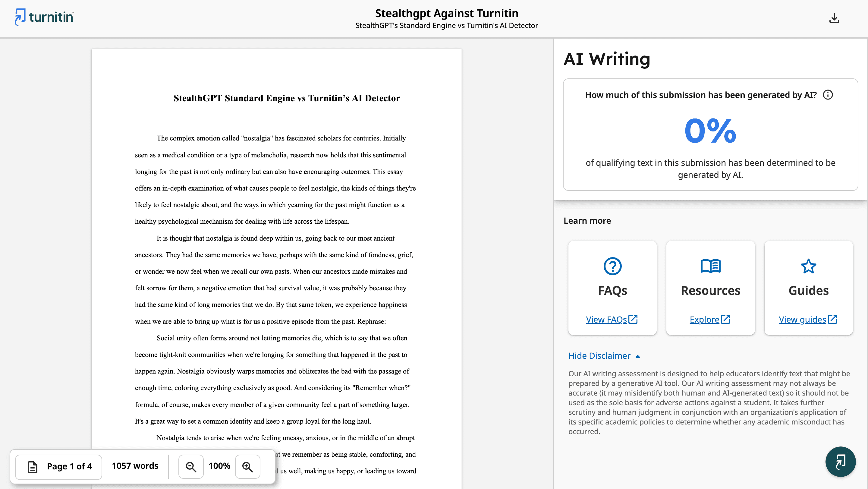Click the page document icon in toolbar
The height and width of the screenshot is (489, 868).
click(x=32, y=467)
